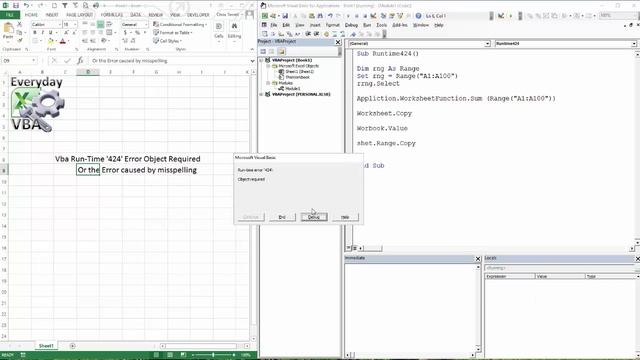The width and height of the screenshot is (640, 360).
Task: Click the Project Explorer icon in the VBA toolbar
Action: [384, 16]
